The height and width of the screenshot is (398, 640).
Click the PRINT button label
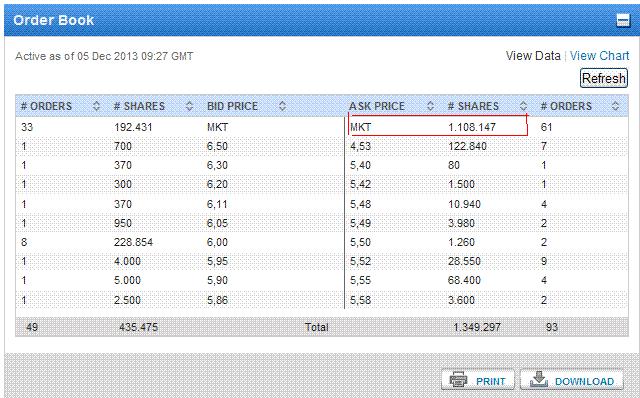coord(491,381)
